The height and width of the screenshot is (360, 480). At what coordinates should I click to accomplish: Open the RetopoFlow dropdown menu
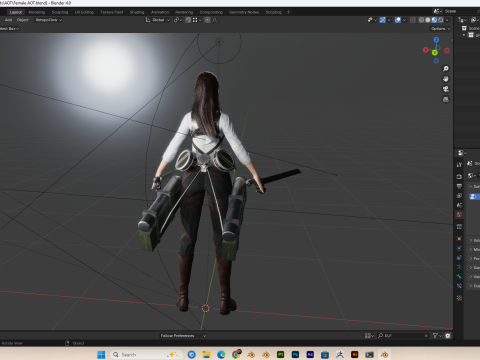click(x=49, y=20)
